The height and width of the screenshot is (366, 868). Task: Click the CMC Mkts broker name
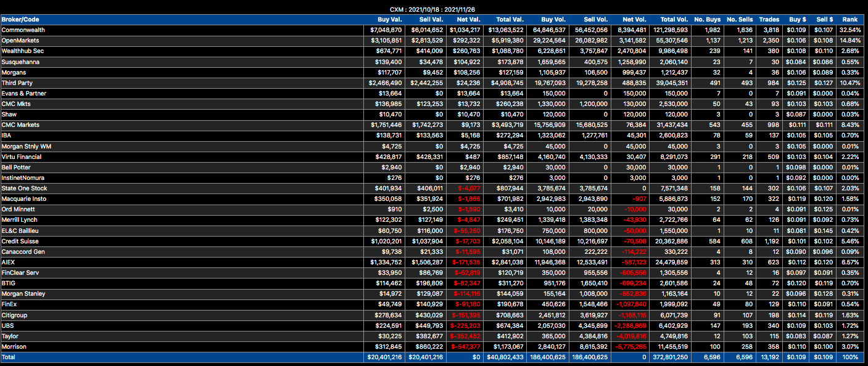tap(17, 104)
